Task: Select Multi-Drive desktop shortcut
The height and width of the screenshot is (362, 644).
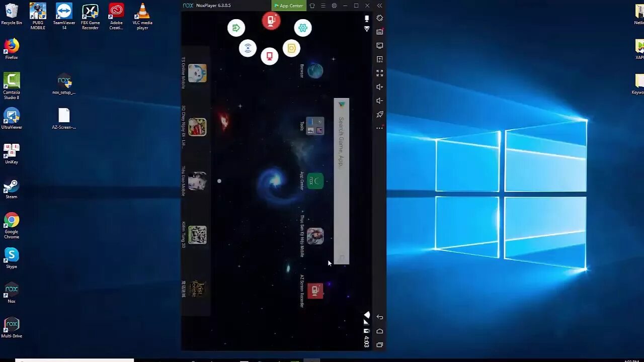Action: [12, 327]
